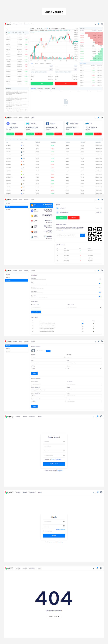Click the Litecoin coin icon on Markets page

pyautogui.click(x=48, y=124)
